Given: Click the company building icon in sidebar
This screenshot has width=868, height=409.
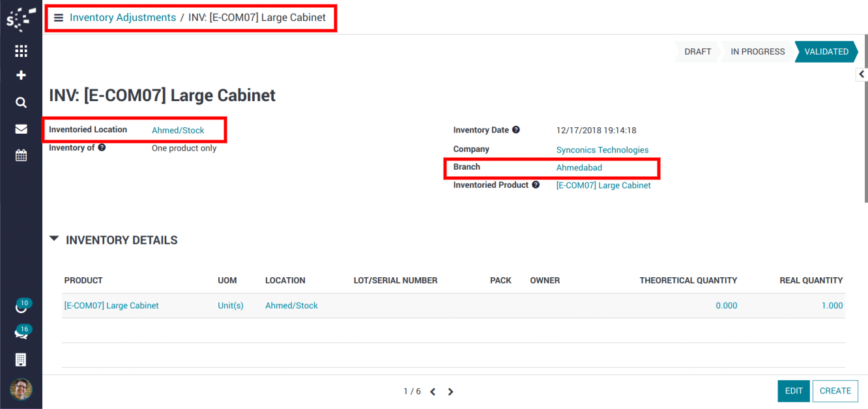Looking at the screenshot, I should [x=21, y=359].
